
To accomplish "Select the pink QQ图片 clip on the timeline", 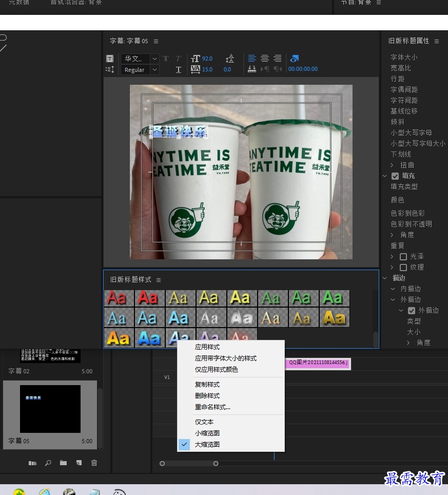I will click(x=318, y=364).
